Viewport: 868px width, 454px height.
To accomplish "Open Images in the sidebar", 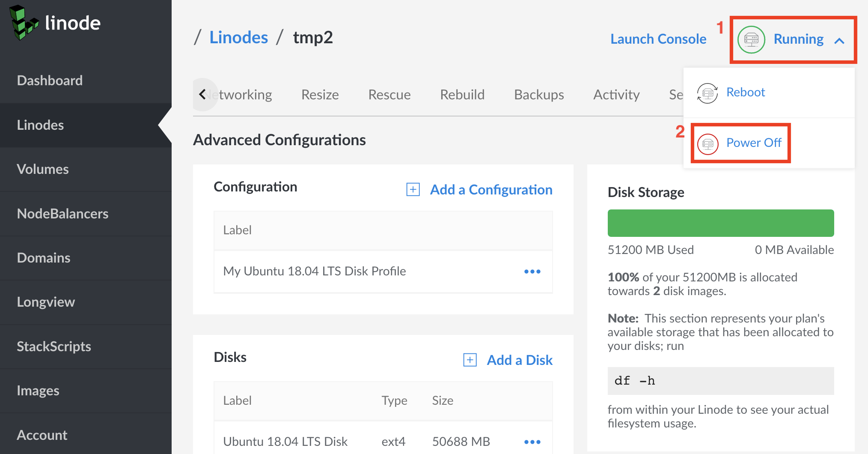I will [x=86, y=391].
